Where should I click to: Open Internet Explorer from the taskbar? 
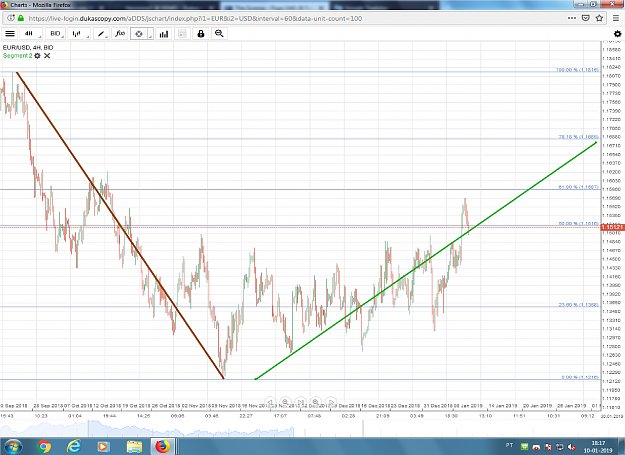click(74, 446)
